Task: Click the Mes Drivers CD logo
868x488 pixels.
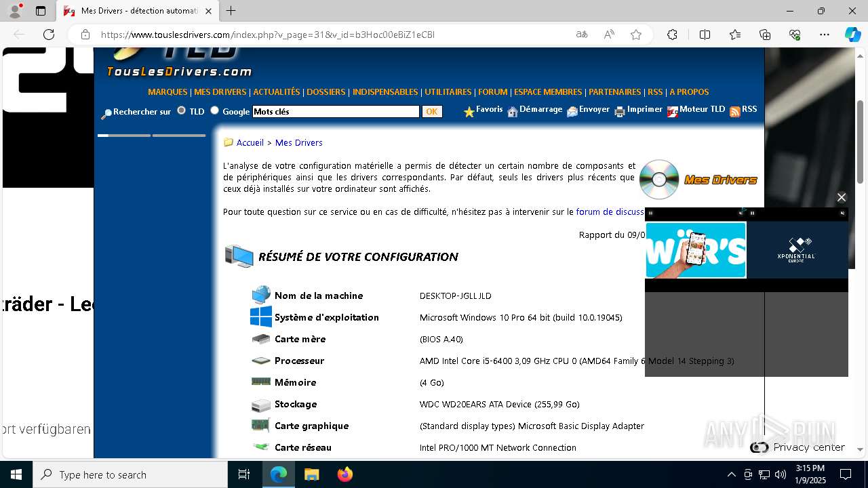Action: 659,180
